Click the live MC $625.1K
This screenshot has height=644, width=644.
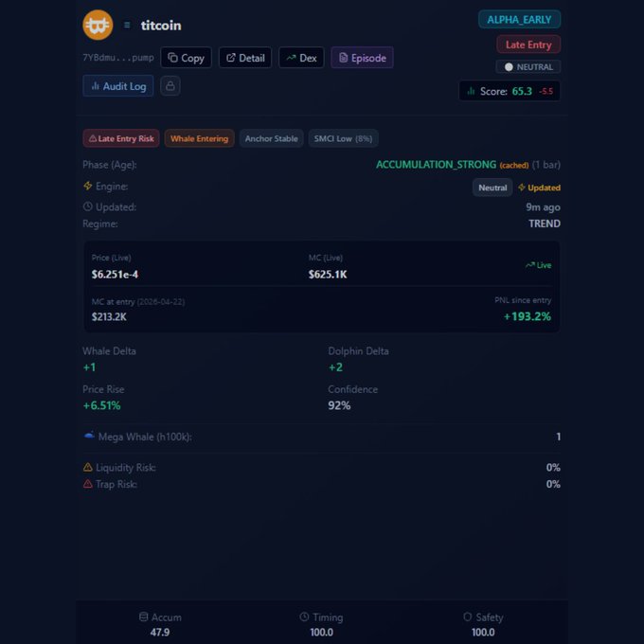[x=328, y=275]
